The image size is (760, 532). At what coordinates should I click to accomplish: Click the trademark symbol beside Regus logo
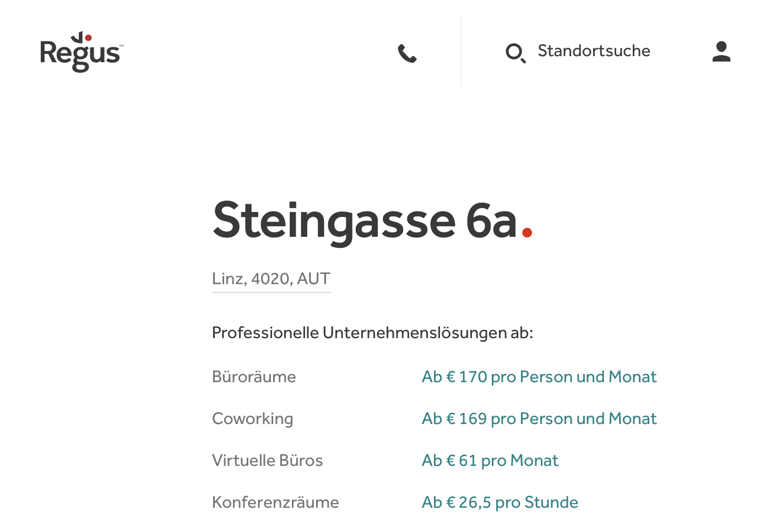[121, 46]
